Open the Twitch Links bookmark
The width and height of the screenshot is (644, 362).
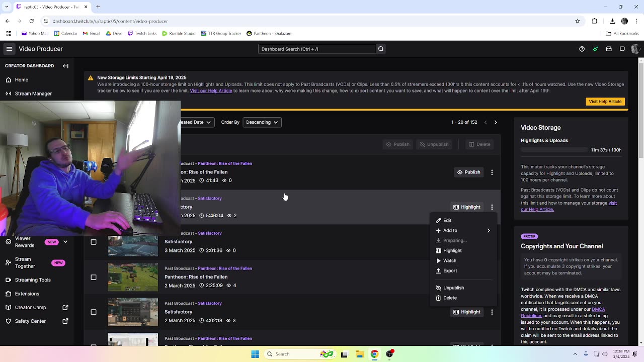pyautogui.click(x=142, y=34)
